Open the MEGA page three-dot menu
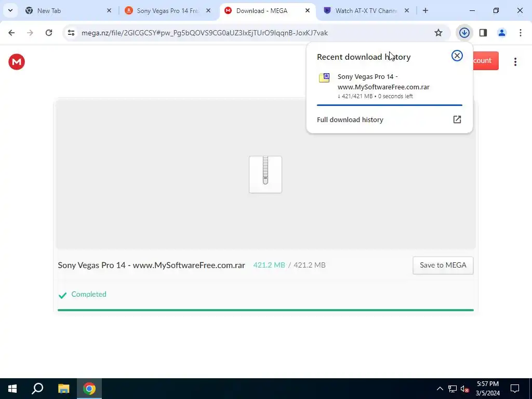 515,62
